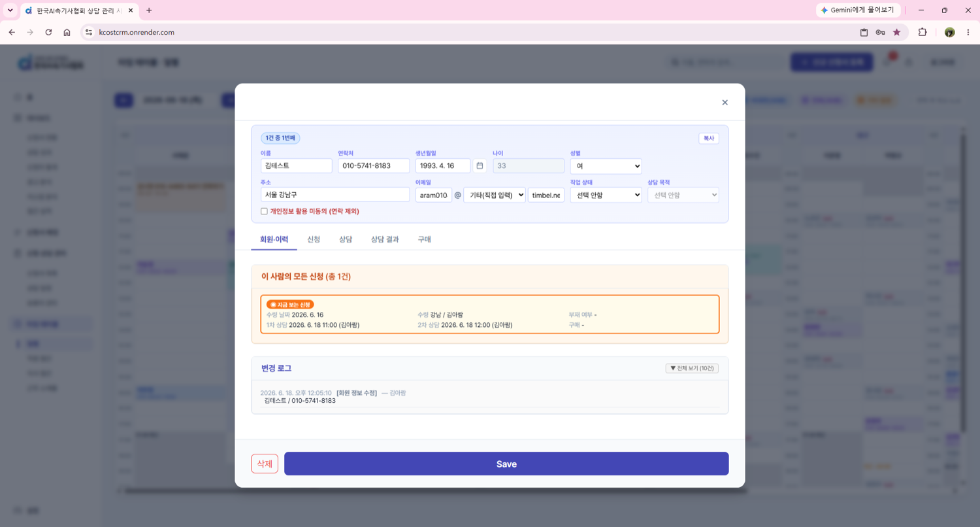Switch to the 신청 tab
Screen dimensions: 980x527
click(314, 239)
